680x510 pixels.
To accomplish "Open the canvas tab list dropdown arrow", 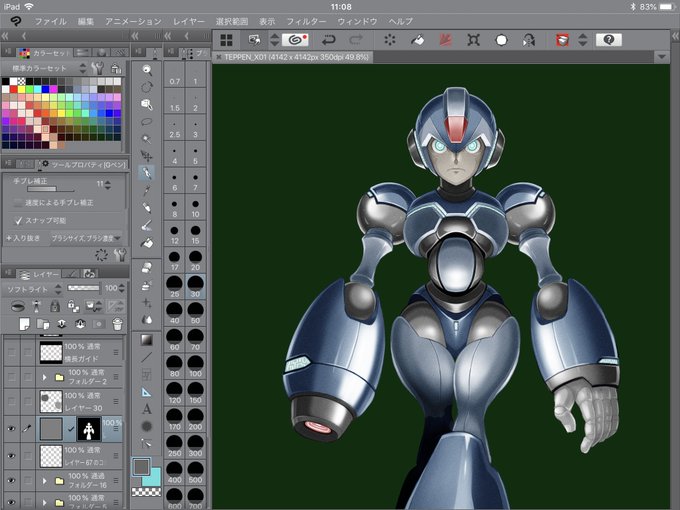I will [x=661, y=57].
